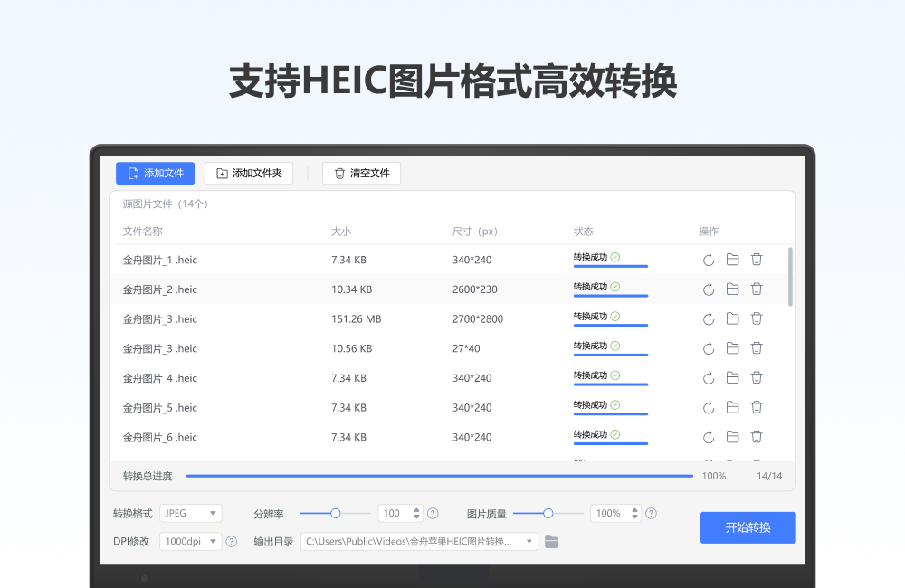The height and width of the screenshot is (588, 905).
Task: Retry conversion for 金舟图片_1.heic
Action: point(709,260)
